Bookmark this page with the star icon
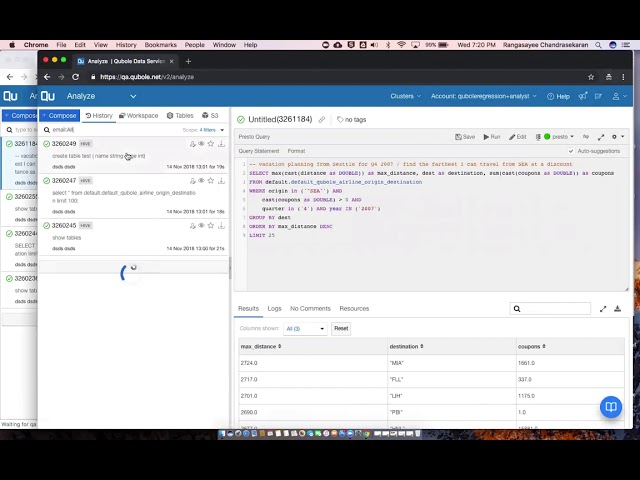 pyautogui.click(x=591, y=77)
